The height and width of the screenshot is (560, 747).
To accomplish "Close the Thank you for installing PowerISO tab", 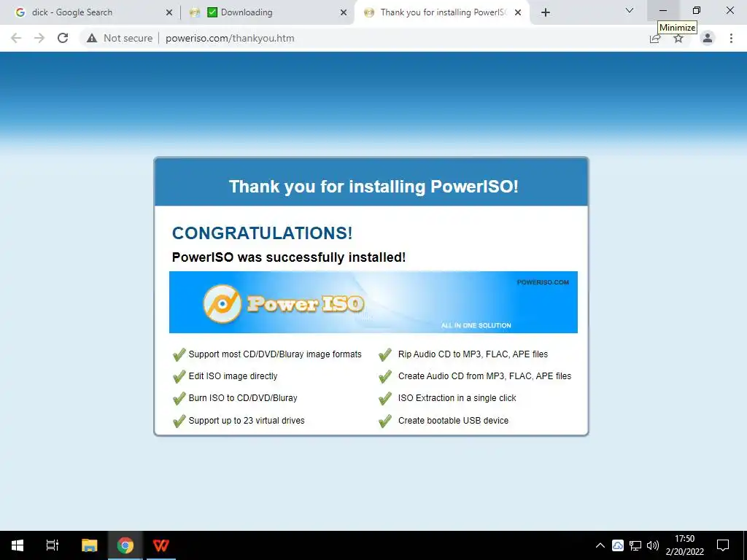I will coord(519,12).
